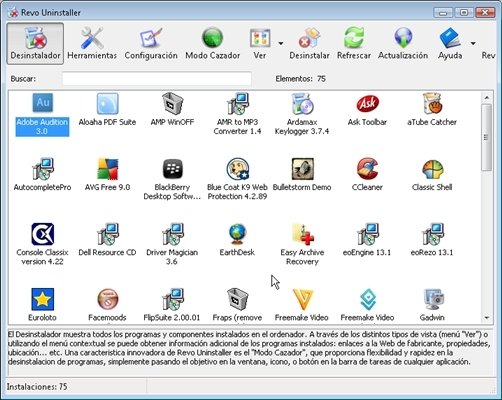Expand the Ver dropdown arrow
Viewport: 502px width, 400px height.
pos(281,43)
